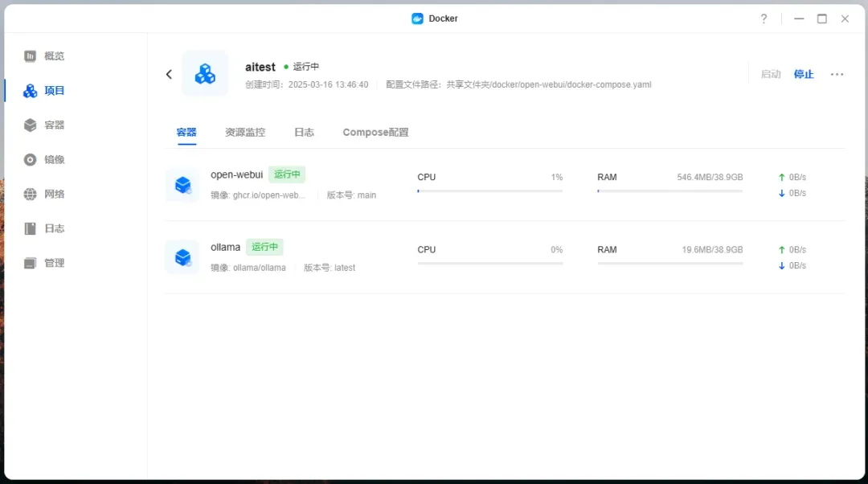
Task: Click the 19.6MB/38.9GB RAM value
Action: (x=712, y=250)
